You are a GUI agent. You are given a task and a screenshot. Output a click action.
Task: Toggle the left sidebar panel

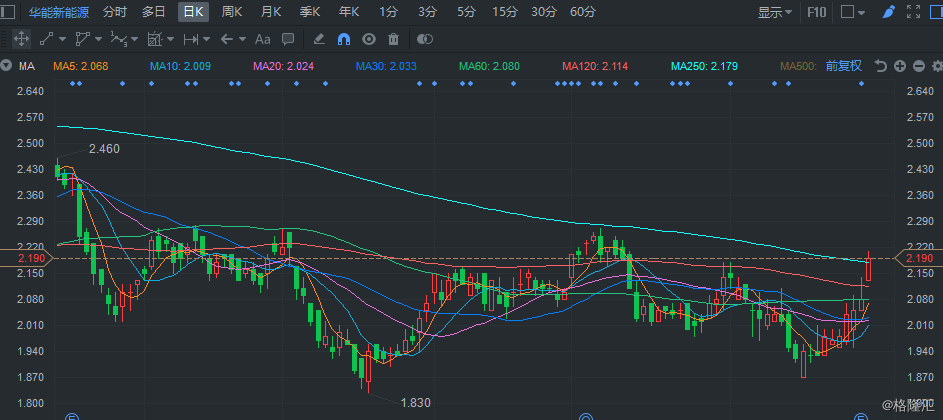8,12
